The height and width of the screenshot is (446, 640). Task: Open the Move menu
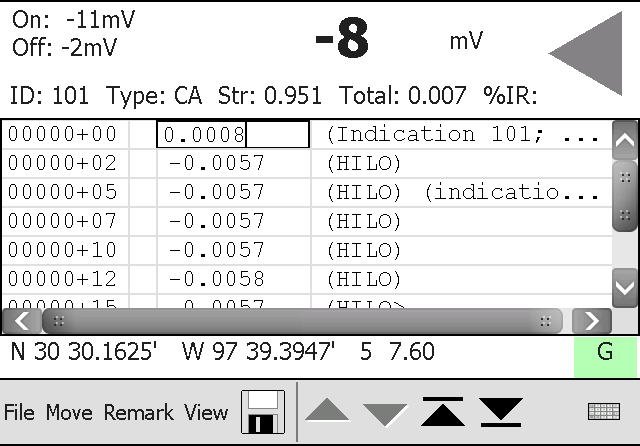point(69,412)
